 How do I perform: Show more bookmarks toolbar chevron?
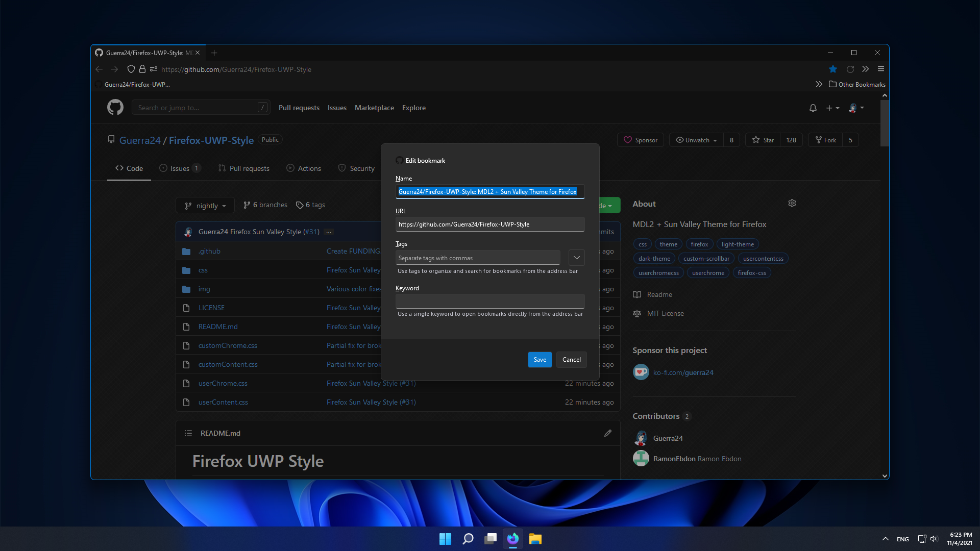(819, 85)
